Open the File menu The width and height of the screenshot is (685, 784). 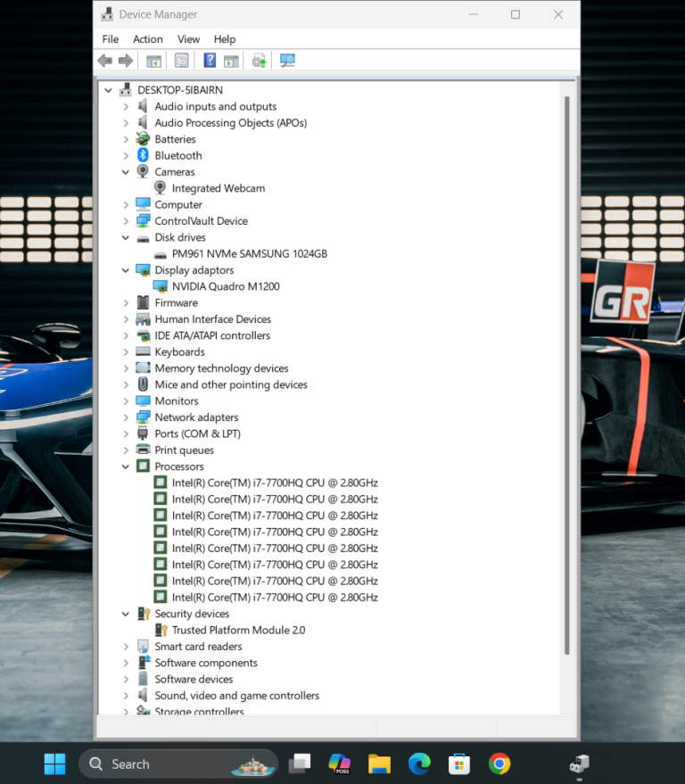click(x=111, y=39)
